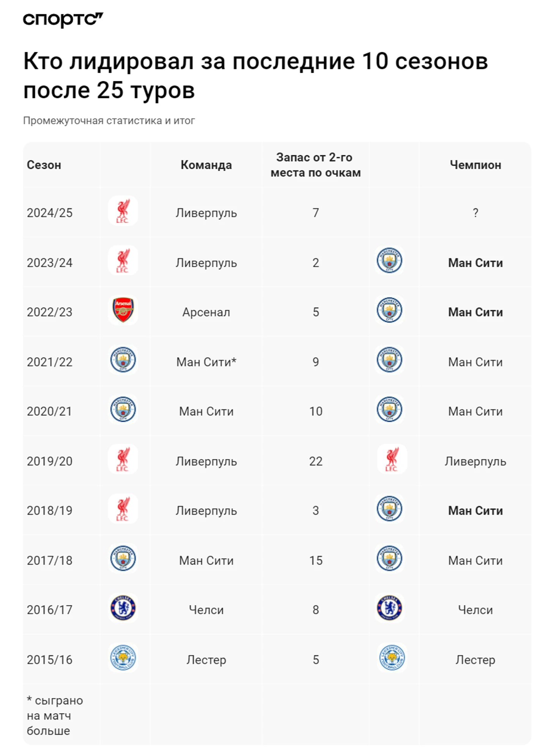Click the Команда column header

click(206, 165)
